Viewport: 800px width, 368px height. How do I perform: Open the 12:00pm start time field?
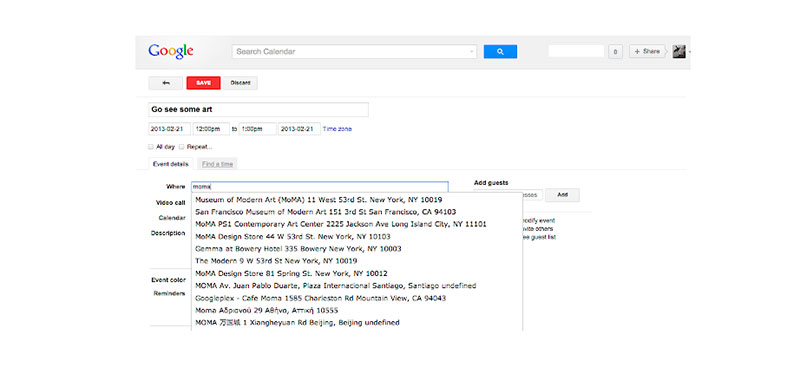pos(211,129)
